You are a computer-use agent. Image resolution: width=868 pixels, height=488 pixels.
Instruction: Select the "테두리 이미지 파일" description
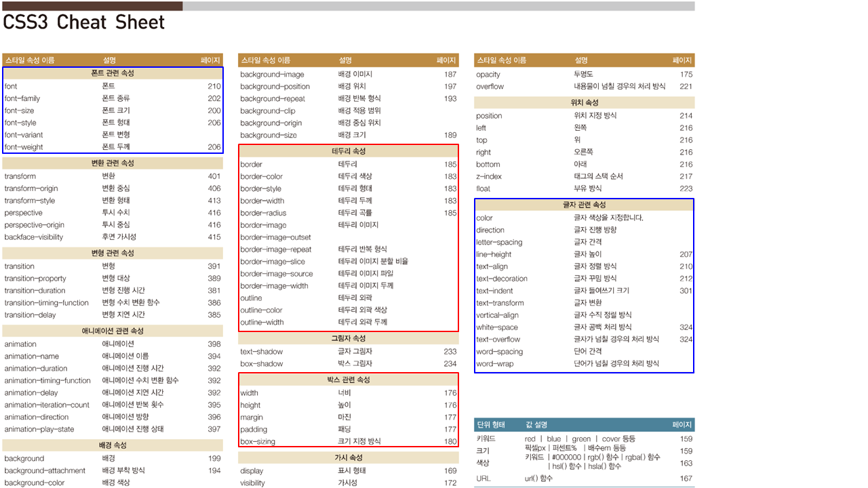tap(366, 274)
